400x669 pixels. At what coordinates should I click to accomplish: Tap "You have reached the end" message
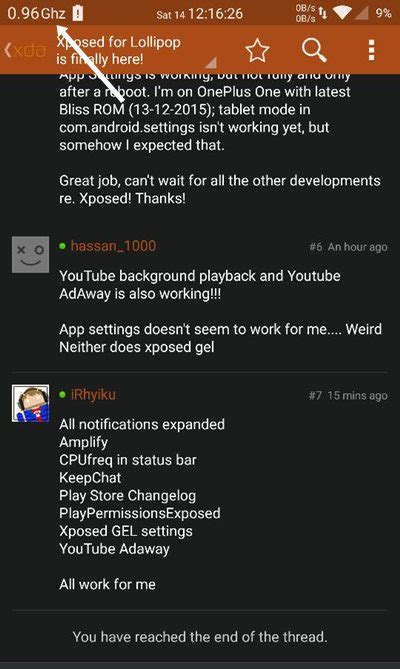200,637
